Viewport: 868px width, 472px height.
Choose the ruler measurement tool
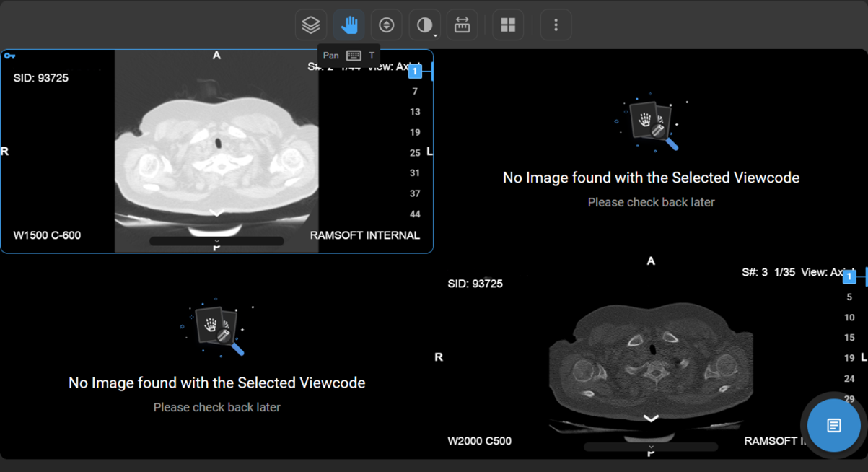[462, 25]
